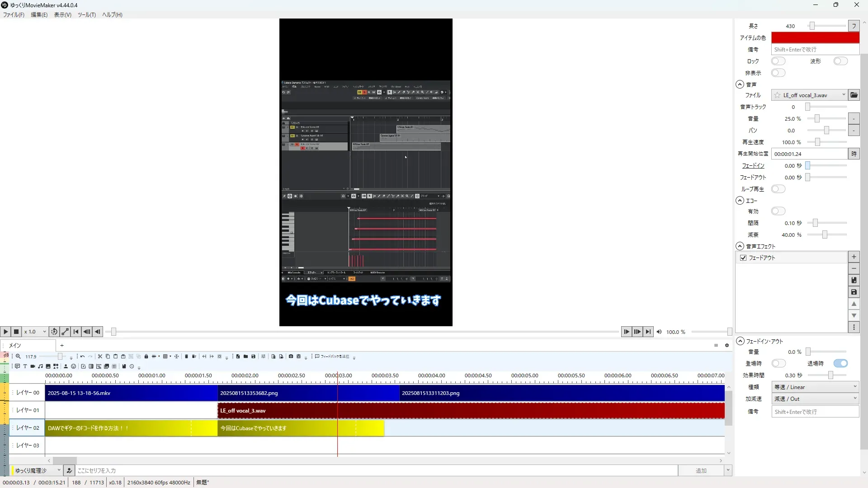Uncheck the フェードアウト effect checkbox
The image size is (868, 488).
tap(743, 258)
